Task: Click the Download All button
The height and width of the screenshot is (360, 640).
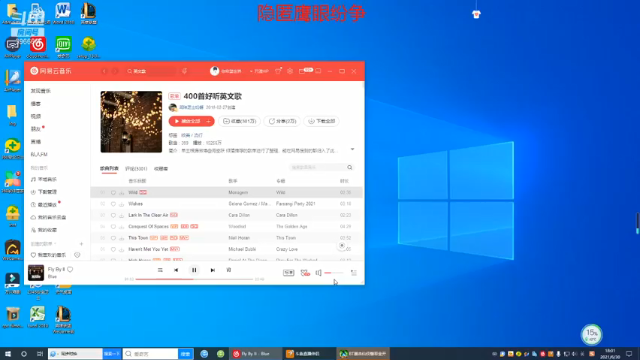Action: tap(322, 121)
